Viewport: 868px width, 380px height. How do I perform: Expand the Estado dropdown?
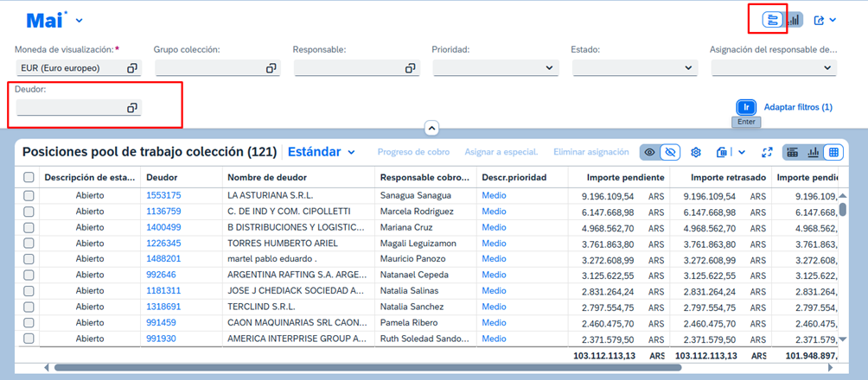689,68
